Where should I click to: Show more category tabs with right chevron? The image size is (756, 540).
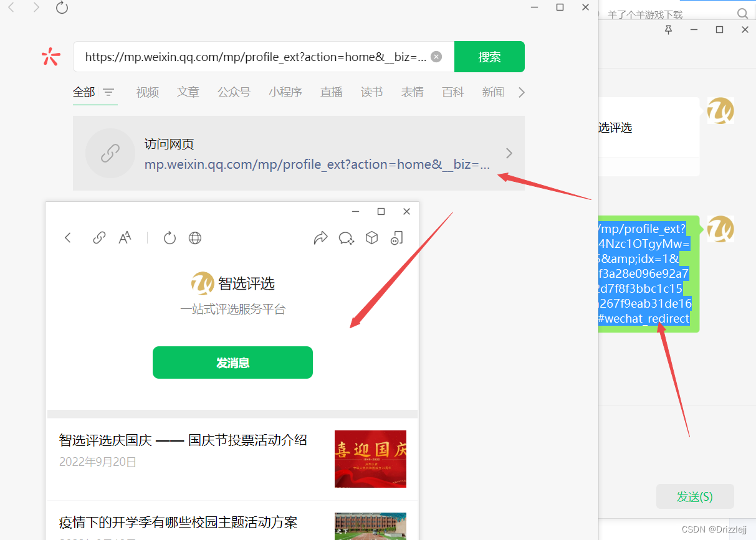522,92
